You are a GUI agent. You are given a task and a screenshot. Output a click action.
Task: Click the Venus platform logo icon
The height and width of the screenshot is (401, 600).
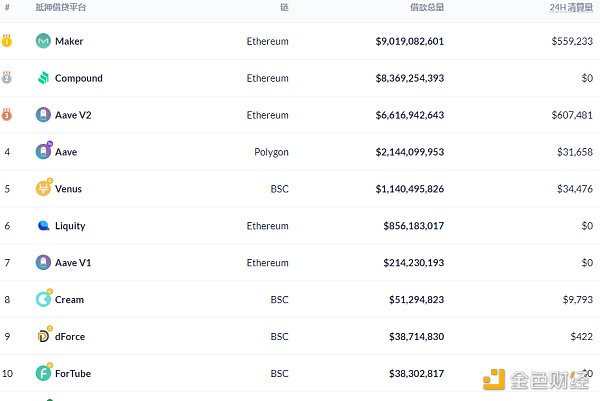43,188
